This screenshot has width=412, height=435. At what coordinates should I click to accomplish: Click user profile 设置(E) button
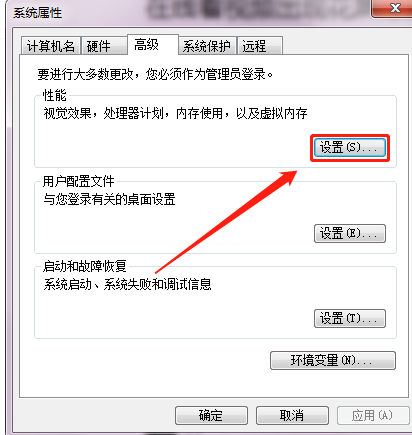[350, 233]
